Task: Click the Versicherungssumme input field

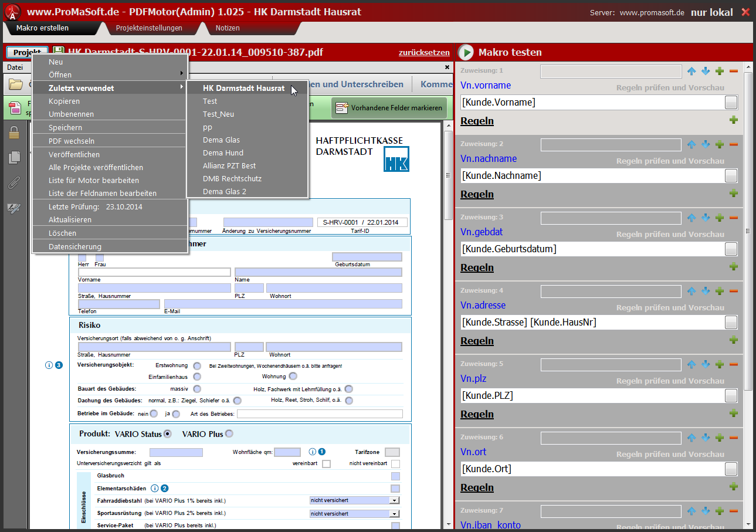Action: tap(176, 452)
